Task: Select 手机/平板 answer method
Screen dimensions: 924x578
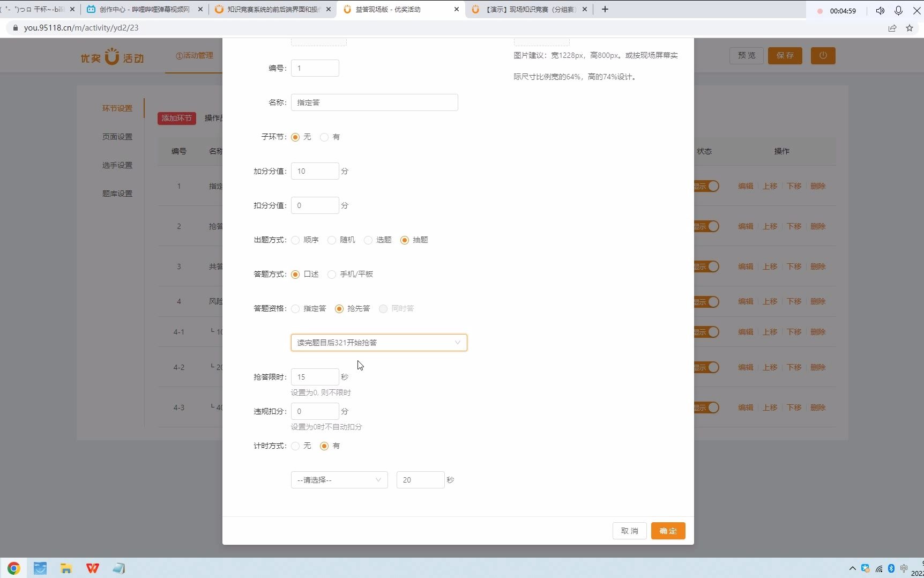Action: tap(332, 275)
